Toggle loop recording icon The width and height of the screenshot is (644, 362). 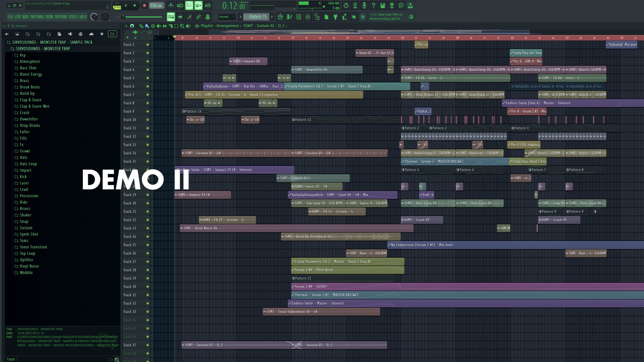pos(208,5)
